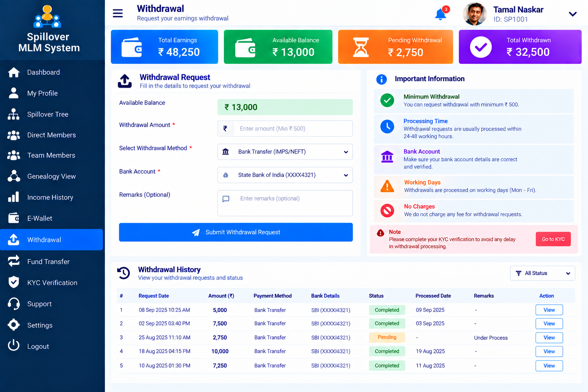Click View for the 18 Aug 2025 request
Image resolution: width=588 pixels, height=392 pixels.
pos(549,351)
